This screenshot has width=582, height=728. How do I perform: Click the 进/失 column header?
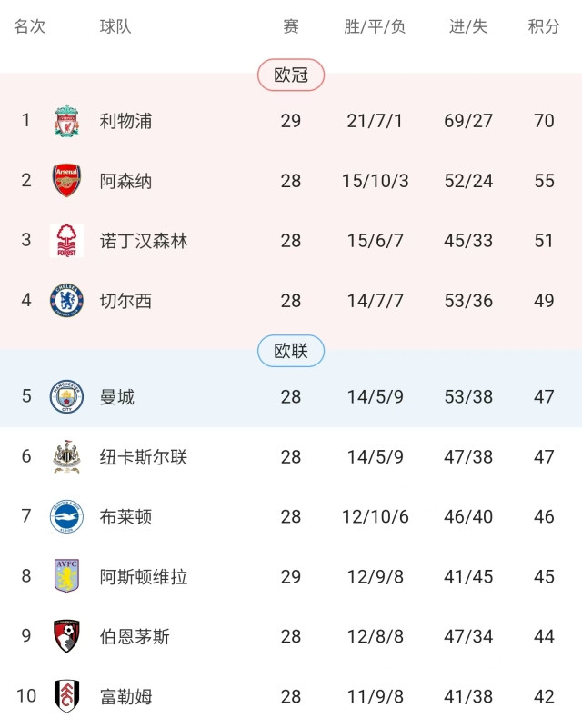(x=468, y=26)
